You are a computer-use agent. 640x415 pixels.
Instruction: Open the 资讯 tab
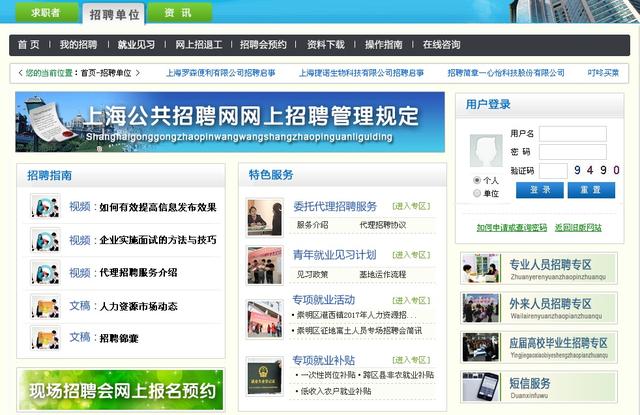(x=180, y=13)
